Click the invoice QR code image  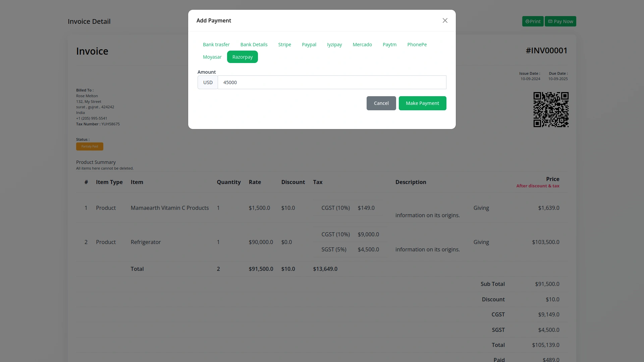click(x=551, y=110)
